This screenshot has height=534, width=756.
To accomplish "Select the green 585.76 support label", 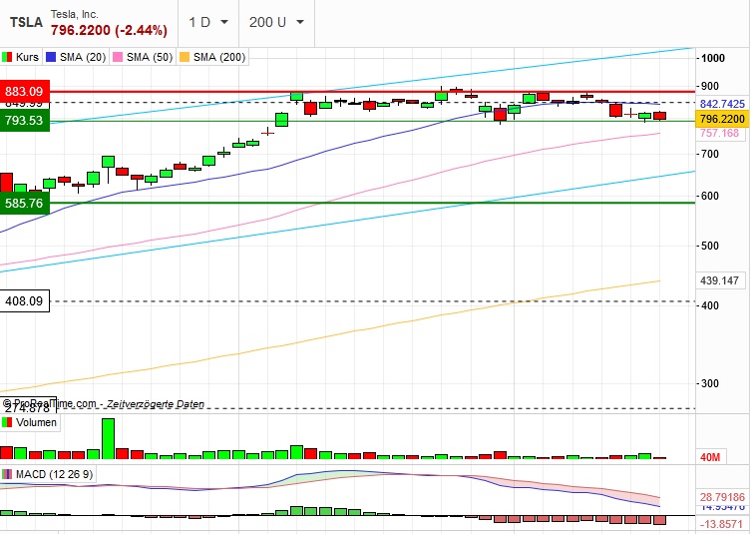I will tap(24, 203).
